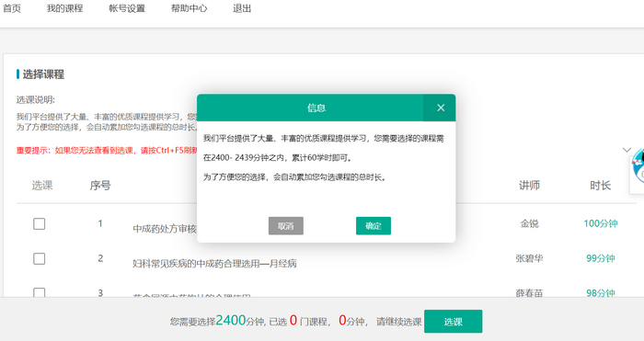Click the 序号 column header

pos(100,186)
